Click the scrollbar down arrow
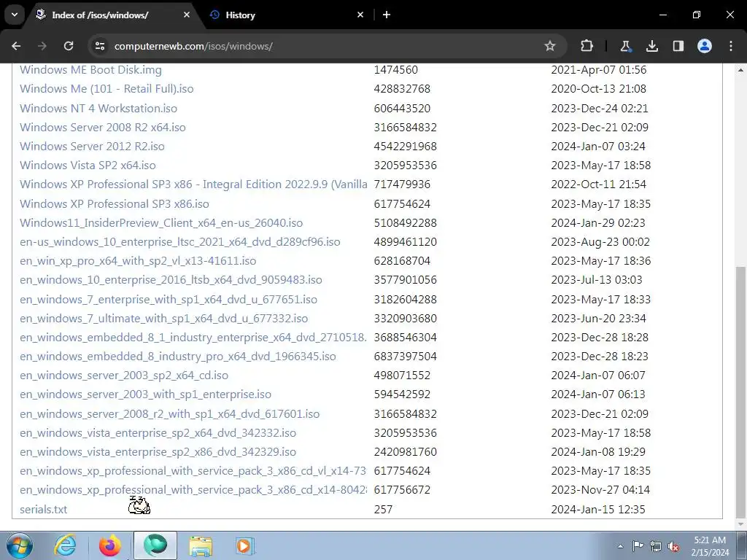 coord(740,524)
